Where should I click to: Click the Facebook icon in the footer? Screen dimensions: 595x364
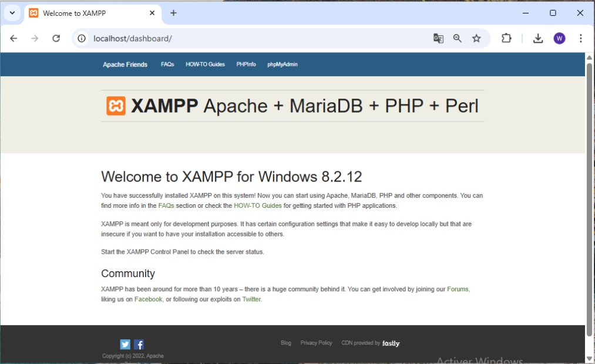[x=139, y=344]
